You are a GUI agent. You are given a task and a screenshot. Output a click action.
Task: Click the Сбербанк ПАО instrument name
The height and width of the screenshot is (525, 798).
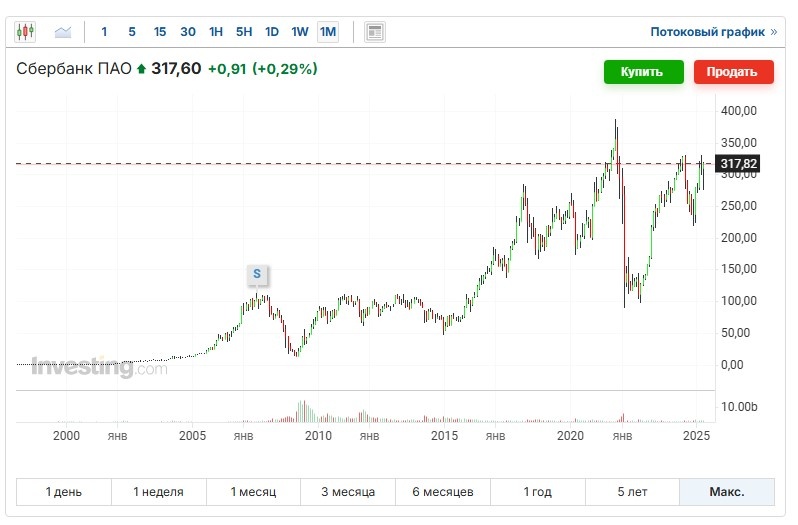coord(74,69)
